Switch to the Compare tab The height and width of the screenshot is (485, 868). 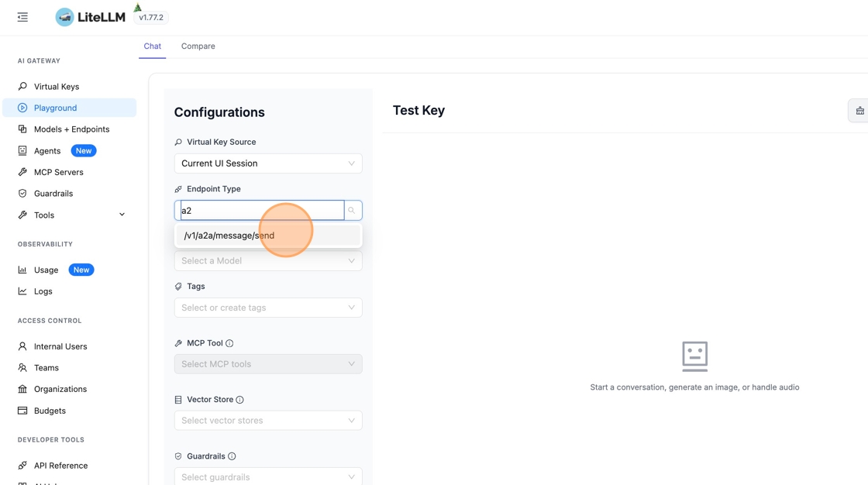tap(198, 46)
